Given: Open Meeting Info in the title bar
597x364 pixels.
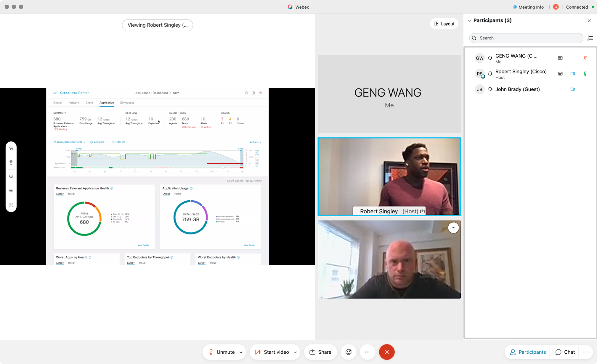Looking at the screenshot, I should point(528,7).
